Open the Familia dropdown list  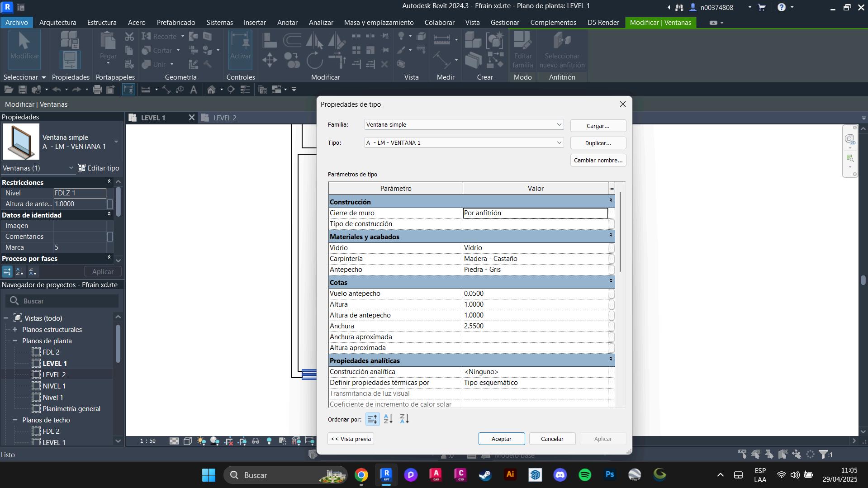(559, 125)
